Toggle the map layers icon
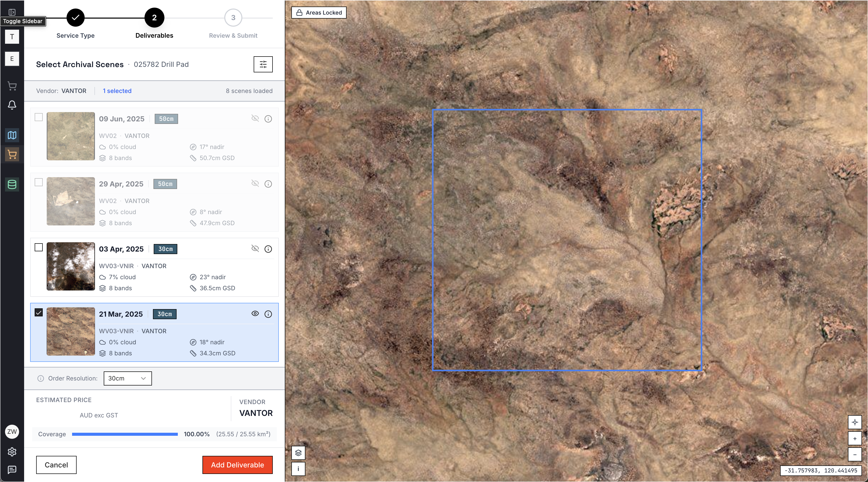Viewport: 868px width, 482px height. pos(298,453)
